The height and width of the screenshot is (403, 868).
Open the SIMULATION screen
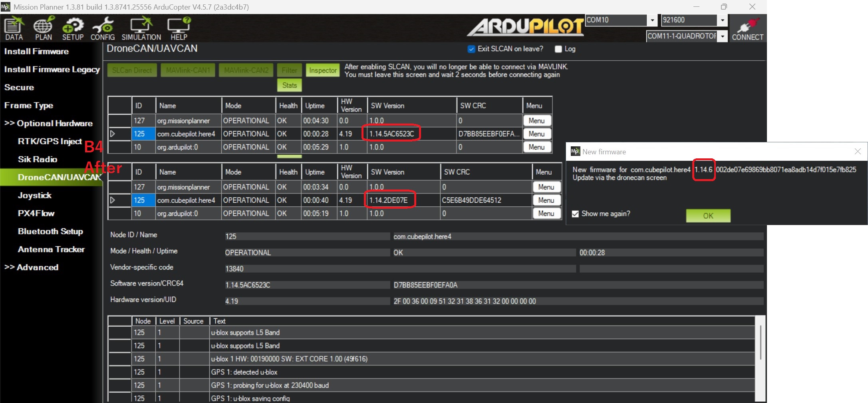141,28
